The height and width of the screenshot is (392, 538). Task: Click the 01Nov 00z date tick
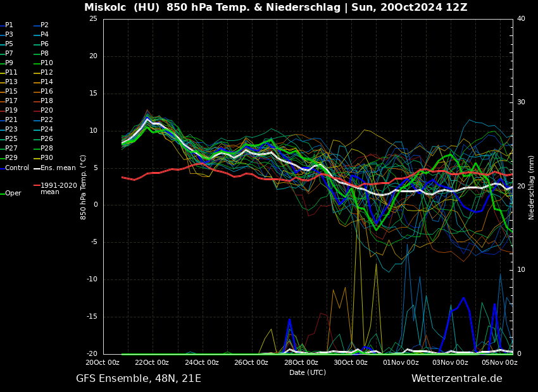point(400,363)
